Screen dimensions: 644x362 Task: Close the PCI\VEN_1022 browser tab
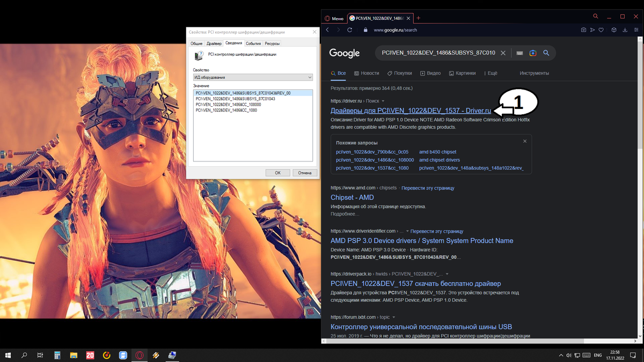click(409, 18)
